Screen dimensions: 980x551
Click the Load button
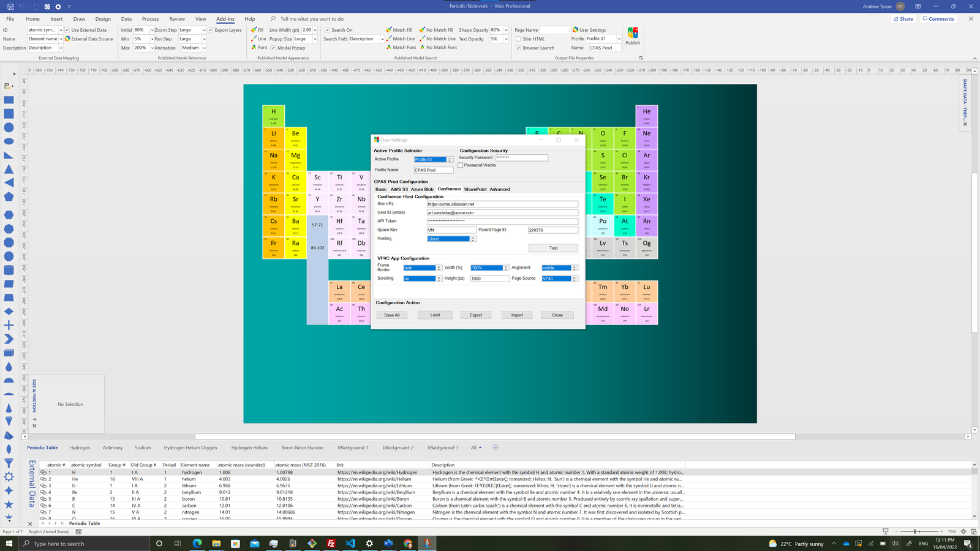[x=435, y=315]
